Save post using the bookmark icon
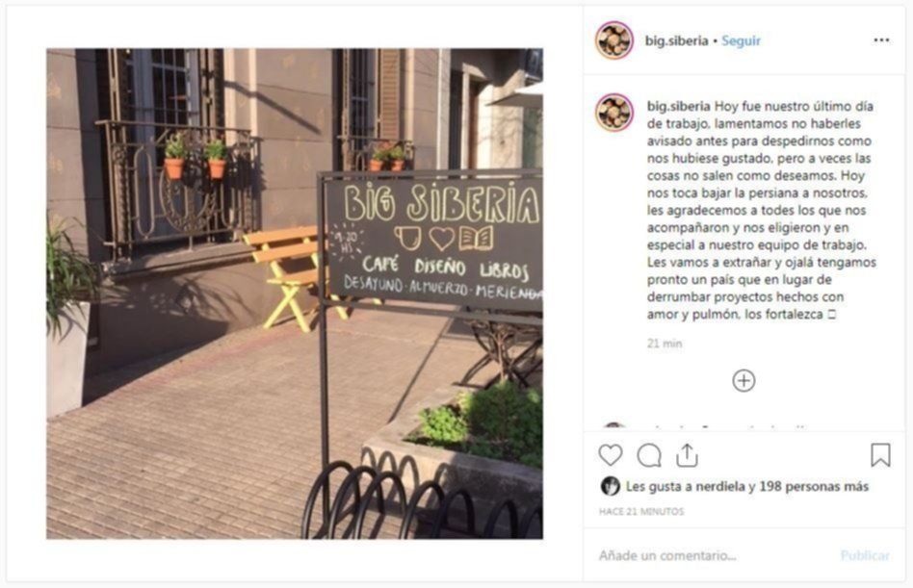 pos(880,455)
